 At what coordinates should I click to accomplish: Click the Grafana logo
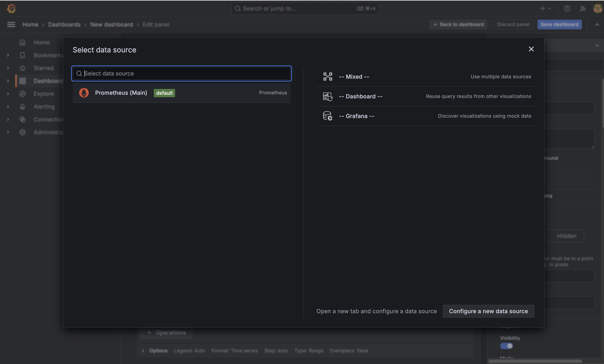click(11, 8)
